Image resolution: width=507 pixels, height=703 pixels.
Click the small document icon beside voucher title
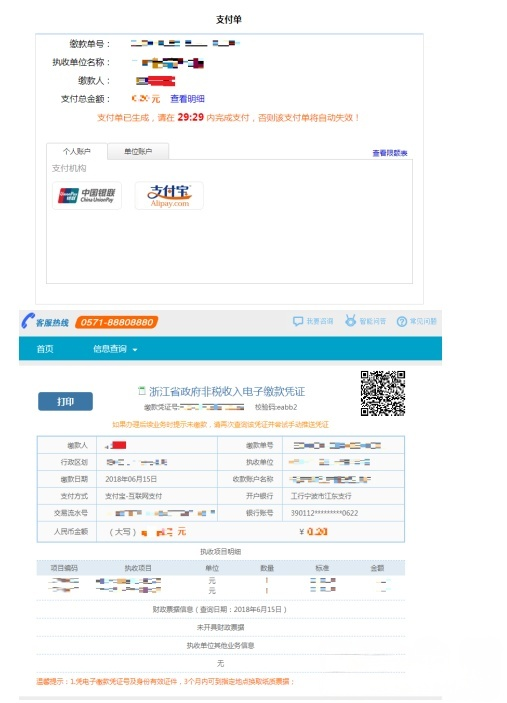pos(142,391)
